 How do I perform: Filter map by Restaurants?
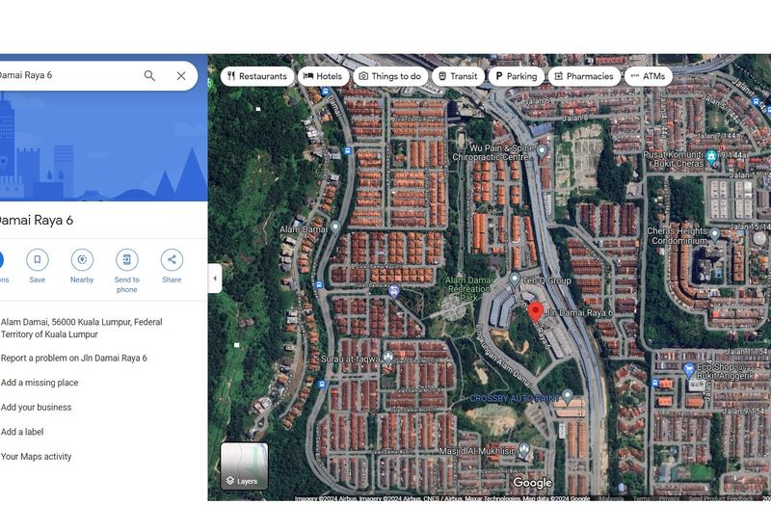click(256, 76)
